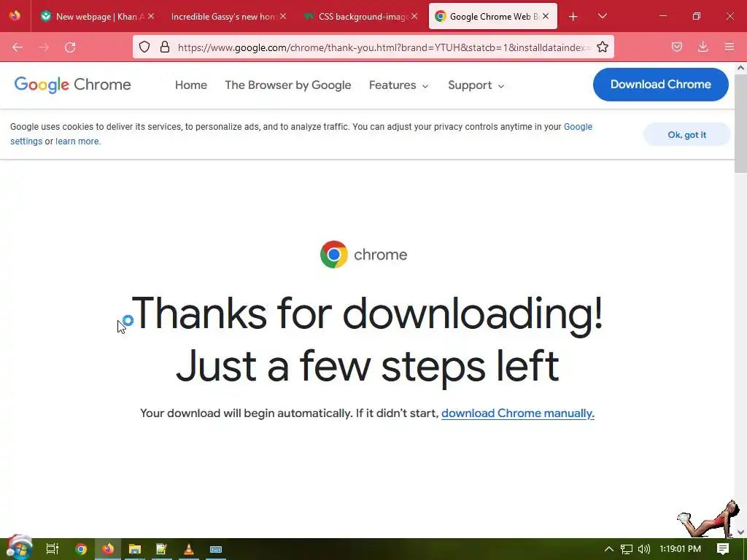Open the tracking protection shield icon
747x560 pixels.
pos(144,47)
